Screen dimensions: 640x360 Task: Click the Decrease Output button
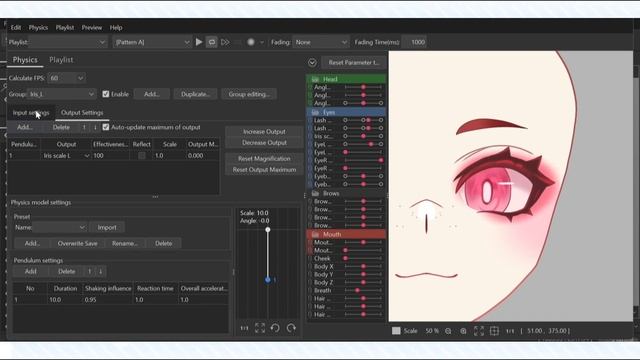click(x=264, y=143)
